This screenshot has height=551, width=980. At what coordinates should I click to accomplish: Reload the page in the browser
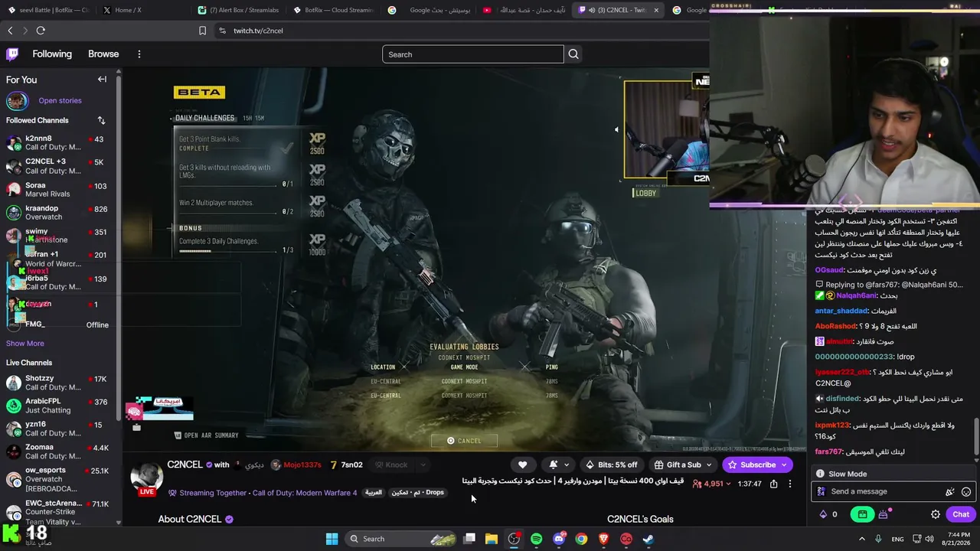[41, 31]
